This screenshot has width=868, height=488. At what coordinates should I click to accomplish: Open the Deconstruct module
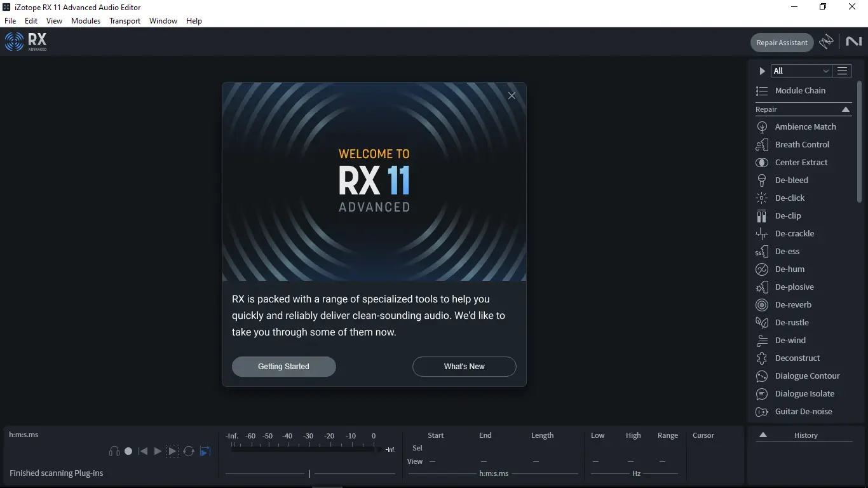pyautogui.click(x=803, y=358)
